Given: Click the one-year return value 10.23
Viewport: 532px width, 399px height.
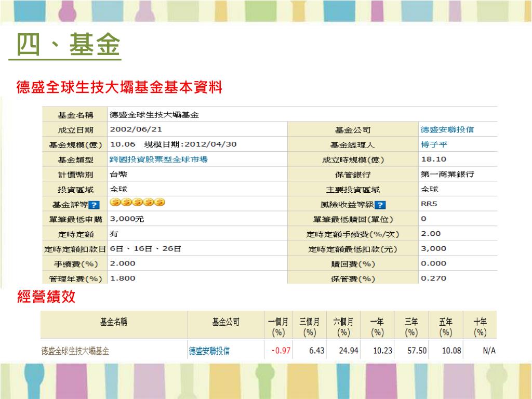Looking at the screenshot, I should click(383, 351).
